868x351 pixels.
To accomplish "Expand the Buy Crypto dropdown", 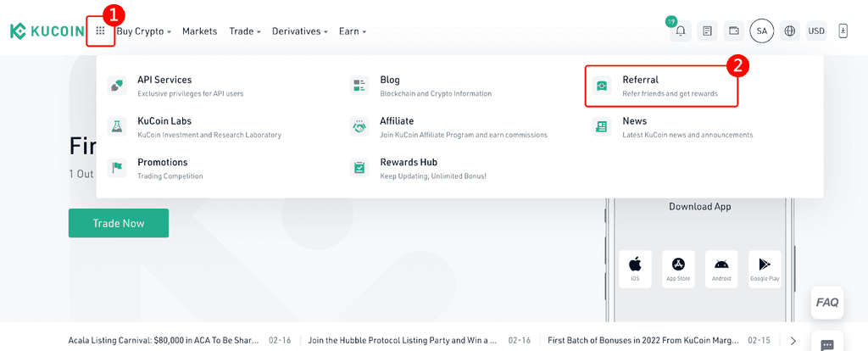I will (x=143, y=31).
